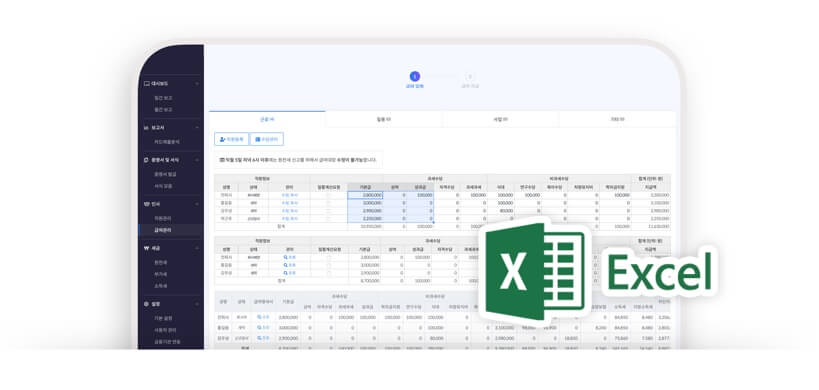Select highlighted 2,800,000 cell in first table
The width and height of the screenshot is (819, 390).
click(x=365, y=195)
